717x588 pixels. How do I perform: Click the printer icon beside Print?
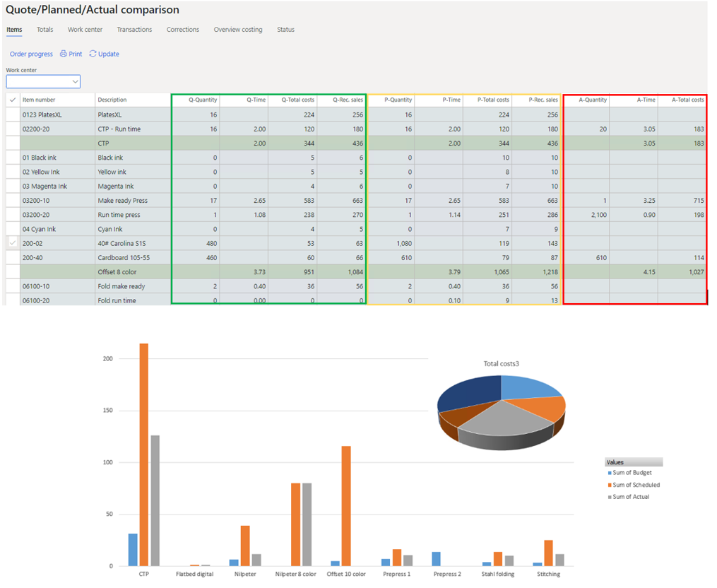(62, 54)
